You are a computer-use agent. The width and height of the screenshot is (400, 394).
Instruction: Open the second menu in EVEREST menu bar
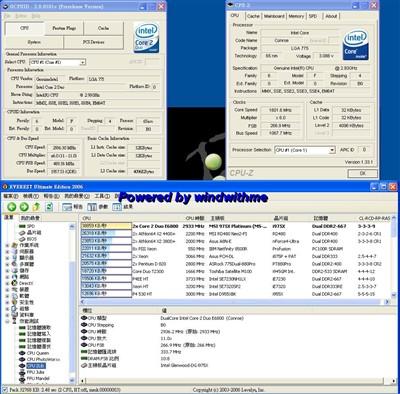point(31,196)
